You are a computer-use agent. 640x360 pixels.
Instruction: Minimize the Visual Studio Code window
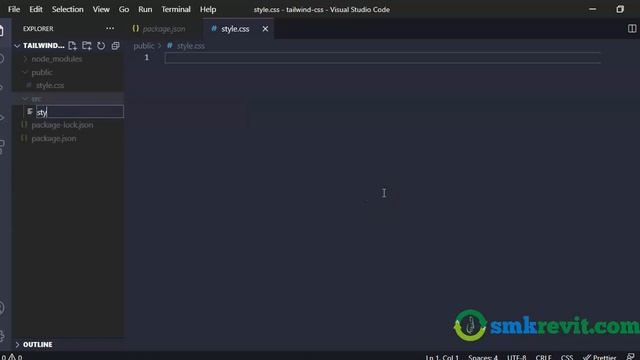point(592,9)
